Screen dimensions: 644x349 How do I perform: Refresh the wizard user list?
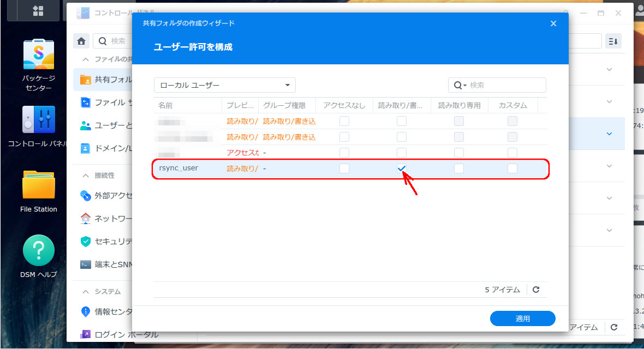536,290
